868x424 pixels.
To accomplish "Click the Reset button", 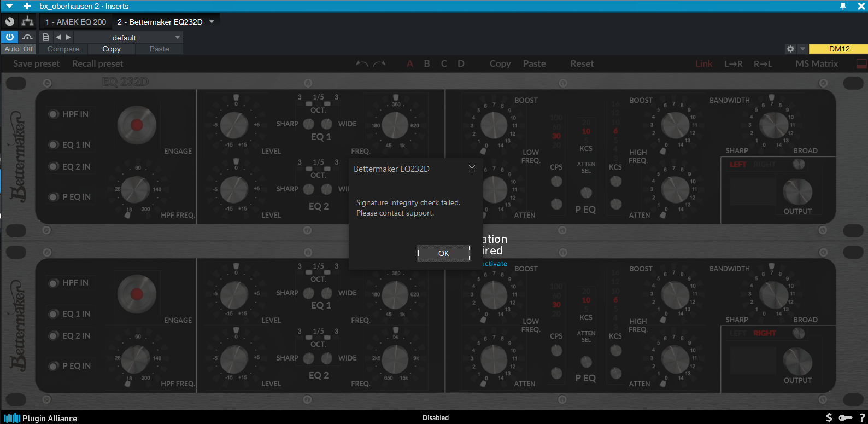I will click(x=582, y=63).
